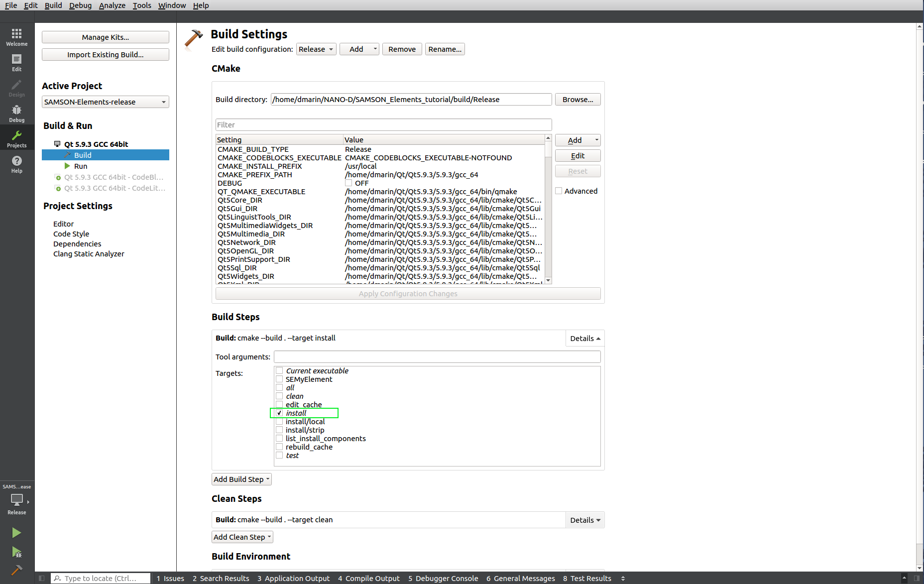Uncheck the install target checkbox
924x584 pixels.
click(x=280, y=413)
